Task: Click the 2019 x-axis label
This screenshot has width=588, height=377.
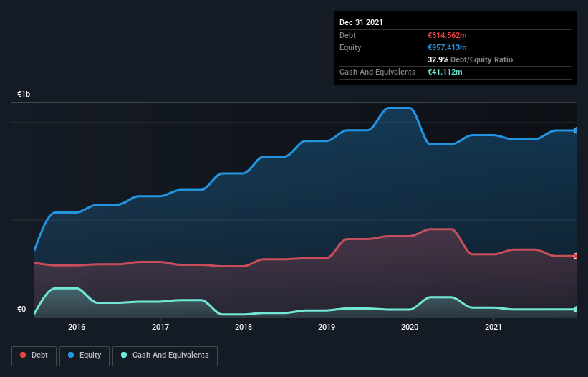Action: [x=327, y=327]
